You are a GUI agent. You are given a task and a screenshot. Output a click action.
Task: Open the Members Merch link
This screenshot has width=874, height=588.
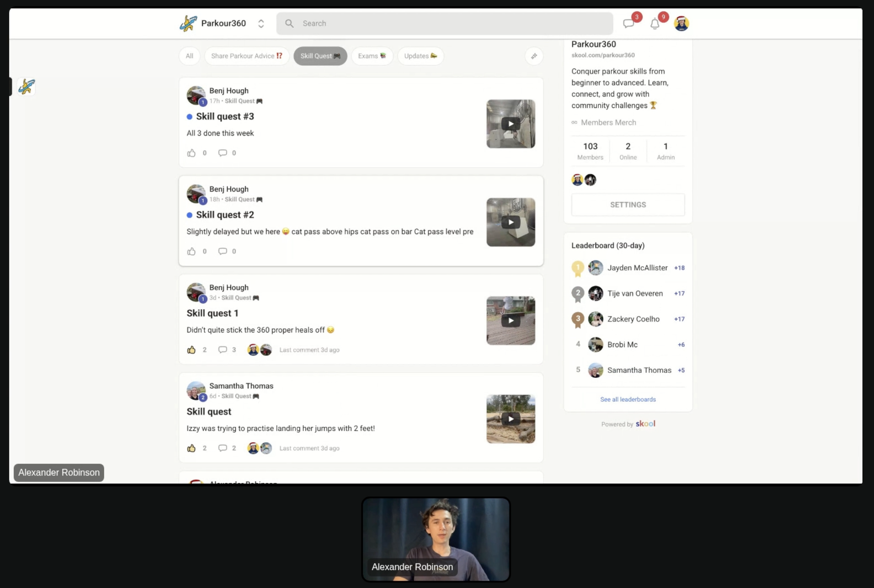coord(608,123)
